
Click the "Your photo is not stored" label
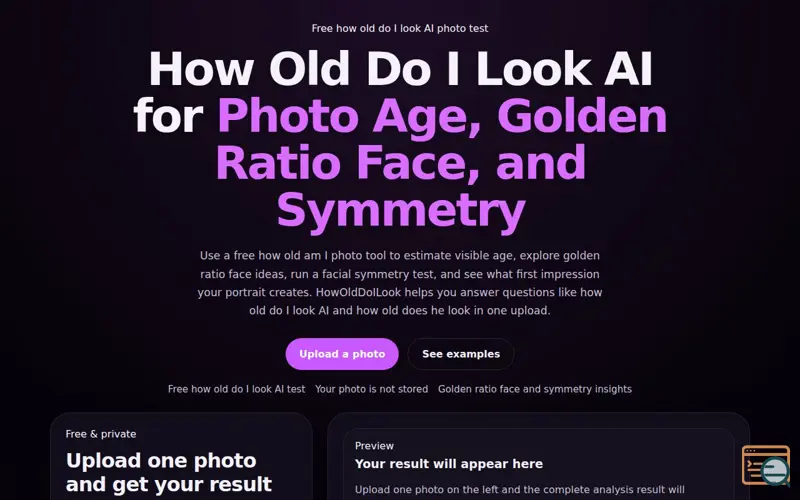click(371, 389)
